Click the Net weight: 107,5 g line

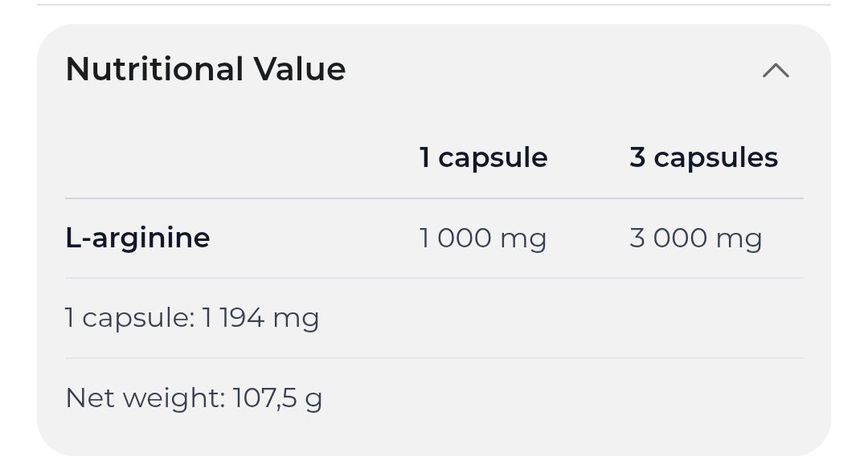(194, 398)
